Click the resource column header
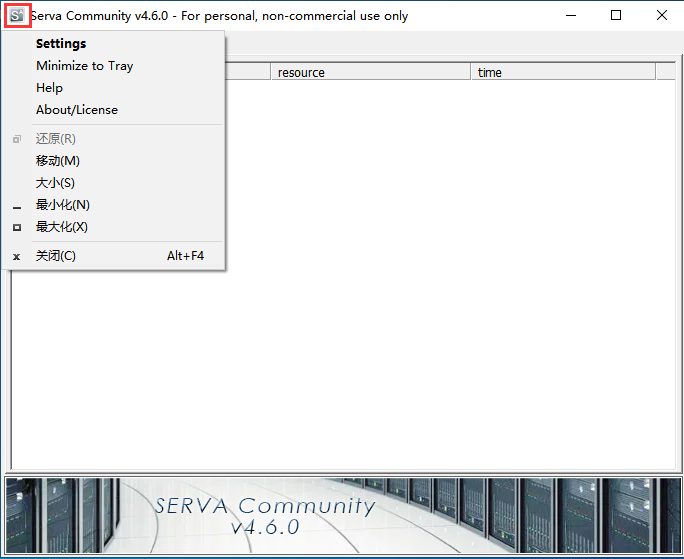The image size is (684, 559). [370, 72]
